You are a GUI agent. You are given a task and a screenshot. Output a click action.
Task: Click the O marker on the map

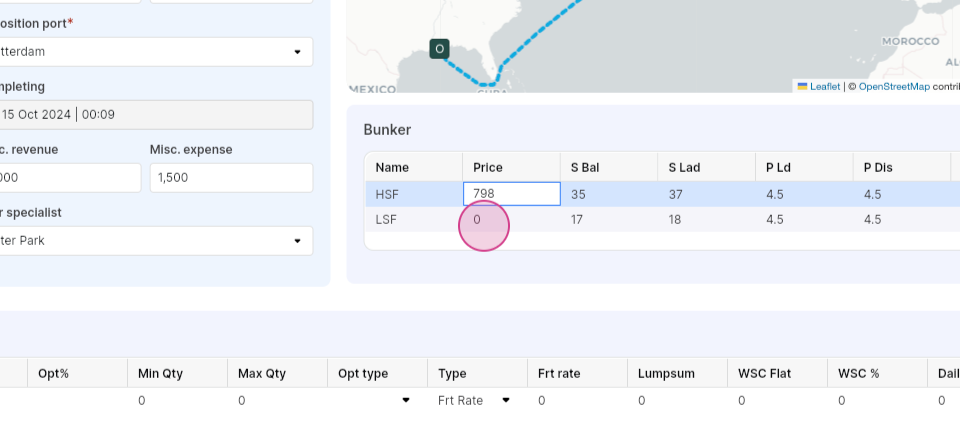(x=440, y=49)
